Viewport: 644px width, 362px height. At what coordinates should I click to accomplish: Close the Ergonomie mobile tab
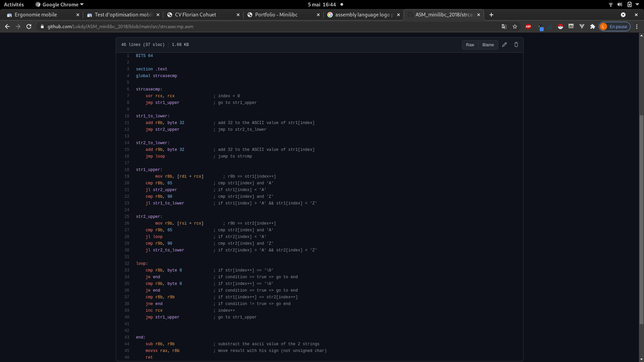(x=78, y=15)
